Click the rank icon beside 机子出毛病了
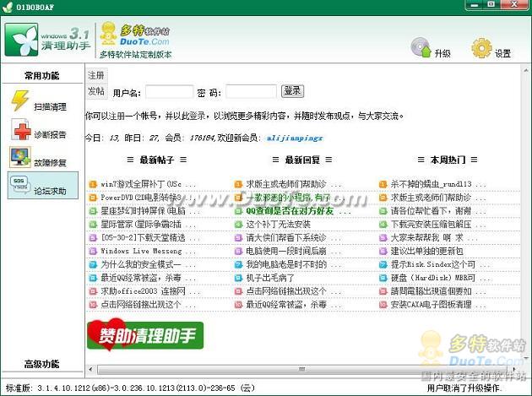The height and width of the screenshot is (396, 532). 238,278
